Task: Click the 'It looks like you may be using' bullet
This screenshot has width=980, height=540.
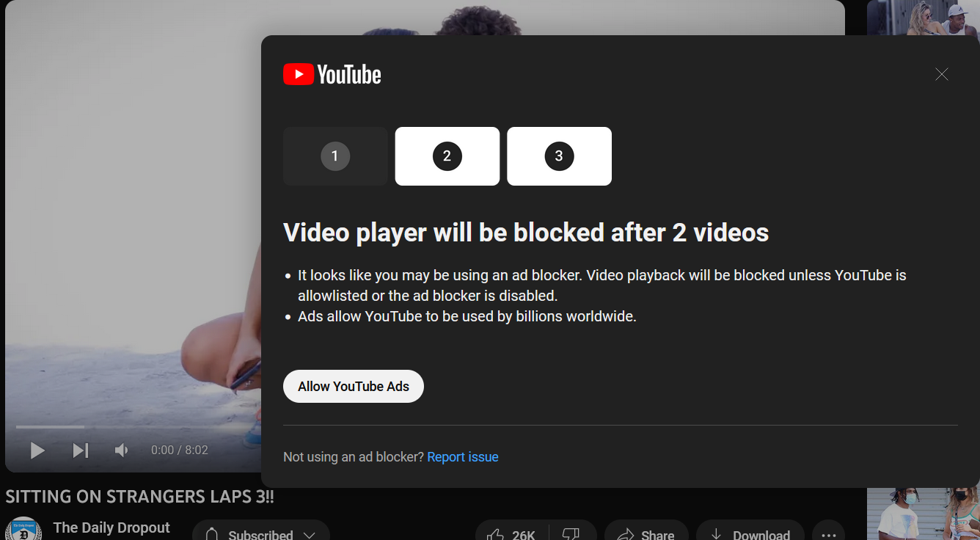Action: [x=602, y=285]
